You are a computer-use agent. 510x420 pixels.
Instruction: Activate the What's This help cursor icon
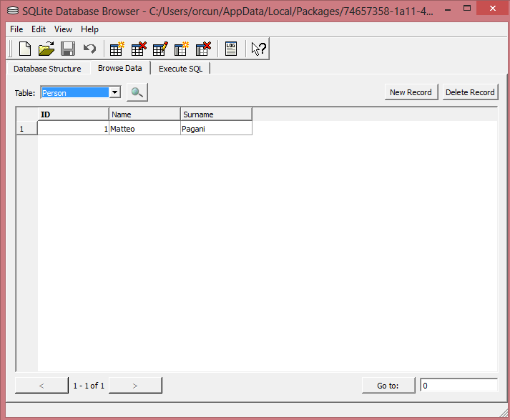tap(259, 49)
